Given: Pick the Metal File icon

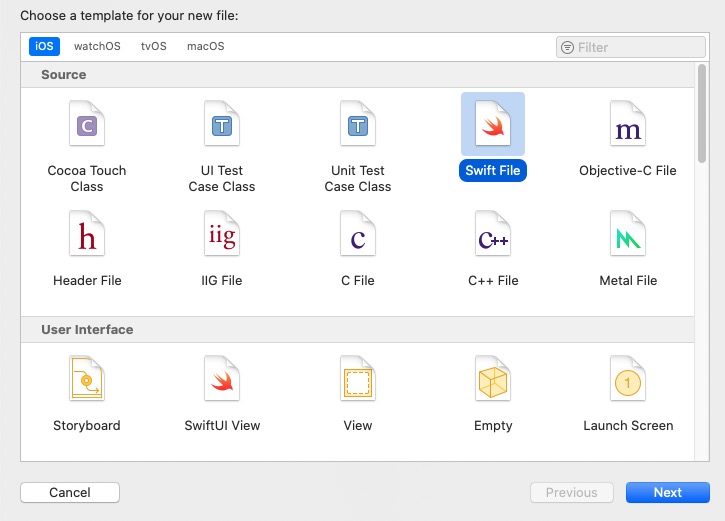Looking at the screenshot, I should (628, 233).
